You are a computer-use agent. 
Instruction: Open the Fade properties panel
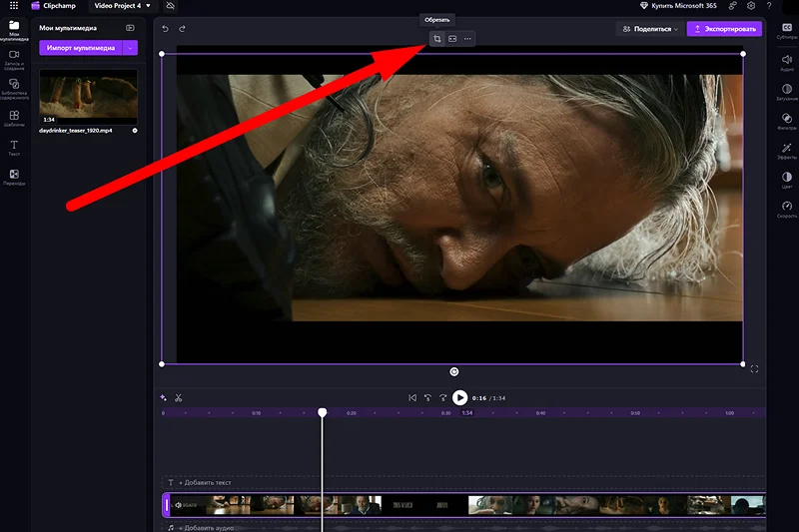pyautogui.click(x=787, y=92)
